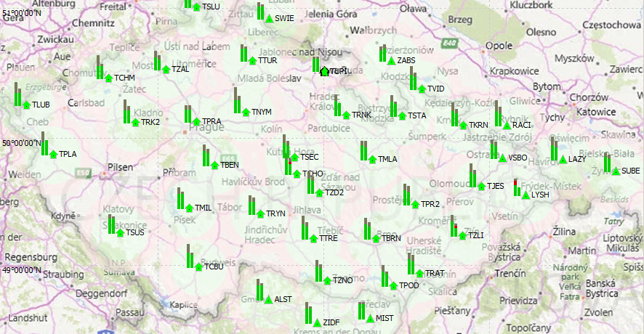Click the TSUS station marker

(120, 232)
